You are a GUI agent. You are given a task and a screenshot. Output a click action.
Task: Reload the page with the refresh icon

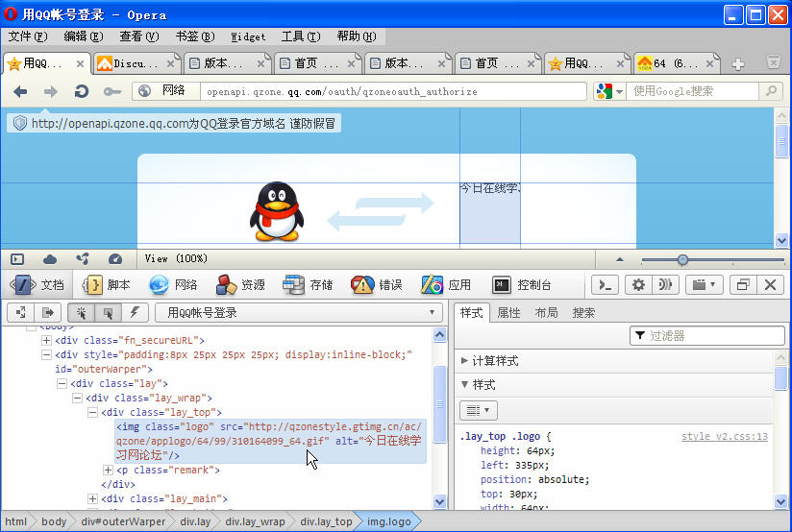point(82,91)
